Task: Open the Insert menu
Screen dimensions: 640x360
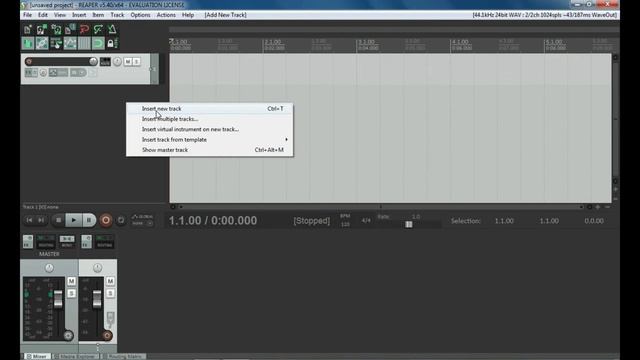Action: (x=79, y=15)
